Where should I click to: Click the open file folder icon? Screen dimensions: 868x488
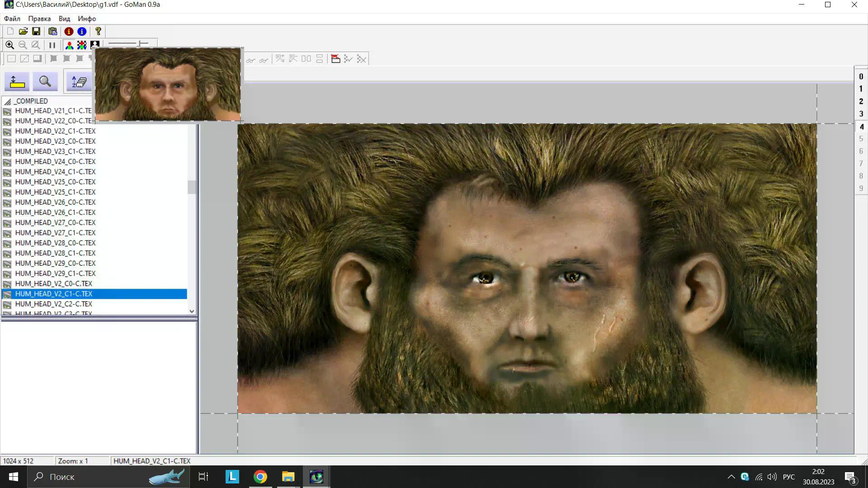tap(23, 31)
